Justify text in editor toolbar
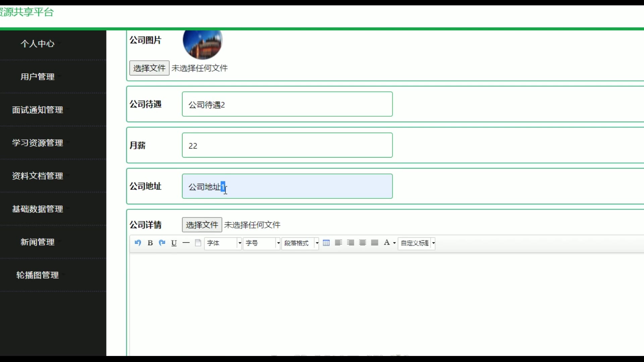644x362 pixels. (375, 243)
